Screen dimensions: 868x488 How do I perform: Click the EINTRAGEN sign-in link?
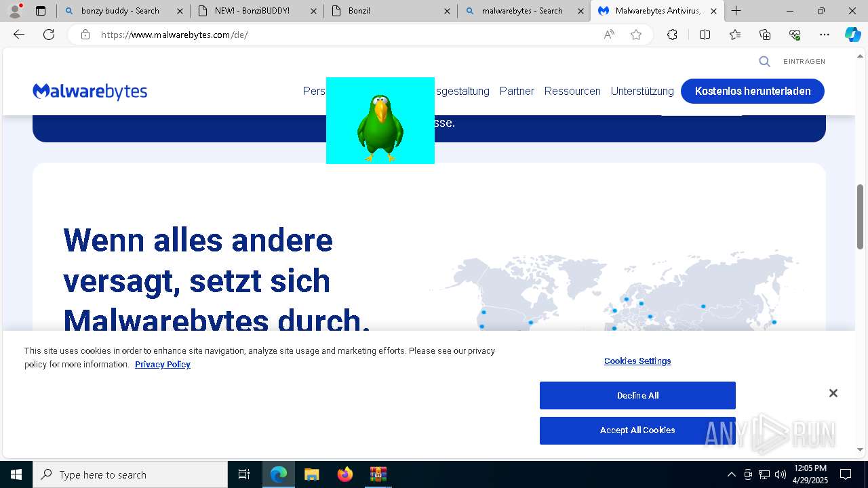[x=804, y=62]
